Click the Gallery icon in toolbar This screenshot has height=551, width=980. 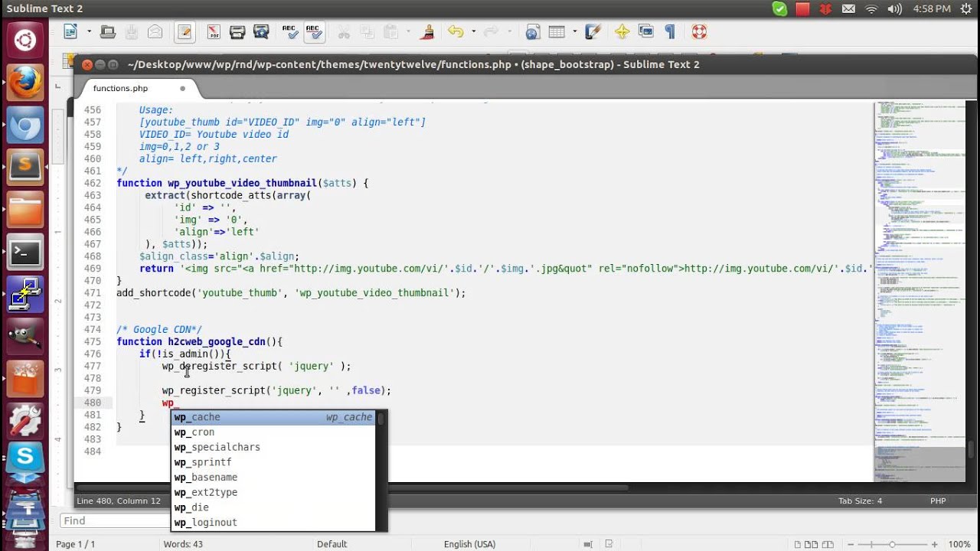tap(645, 32)
